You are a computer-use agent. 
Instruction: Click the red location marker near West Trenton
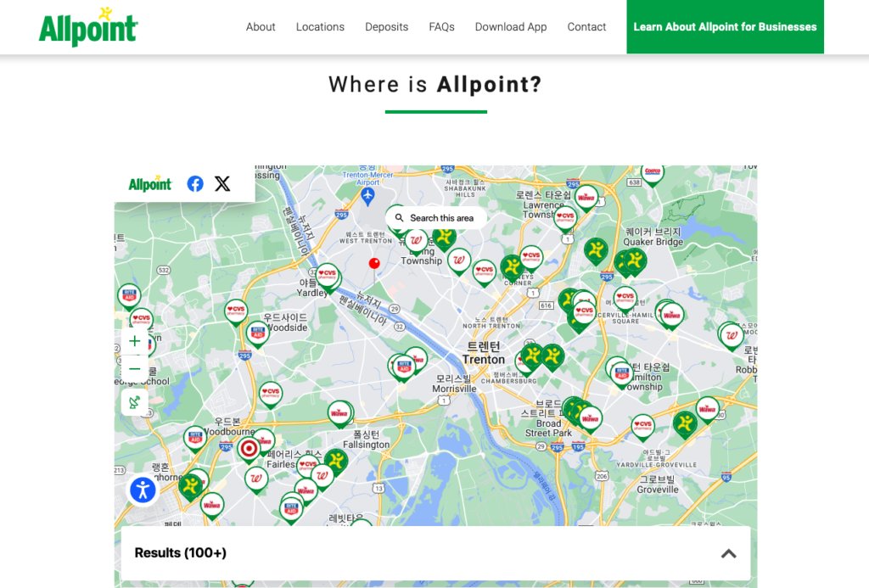tap(374, 264)
